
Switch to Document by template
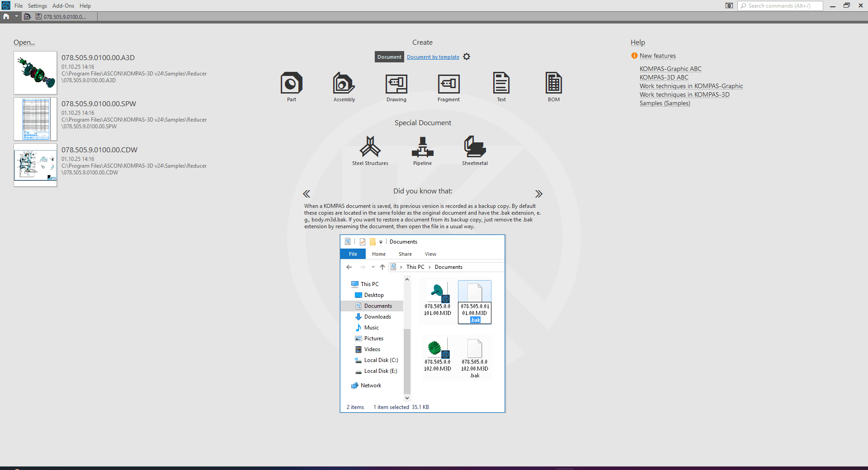[x=433, y=57]
